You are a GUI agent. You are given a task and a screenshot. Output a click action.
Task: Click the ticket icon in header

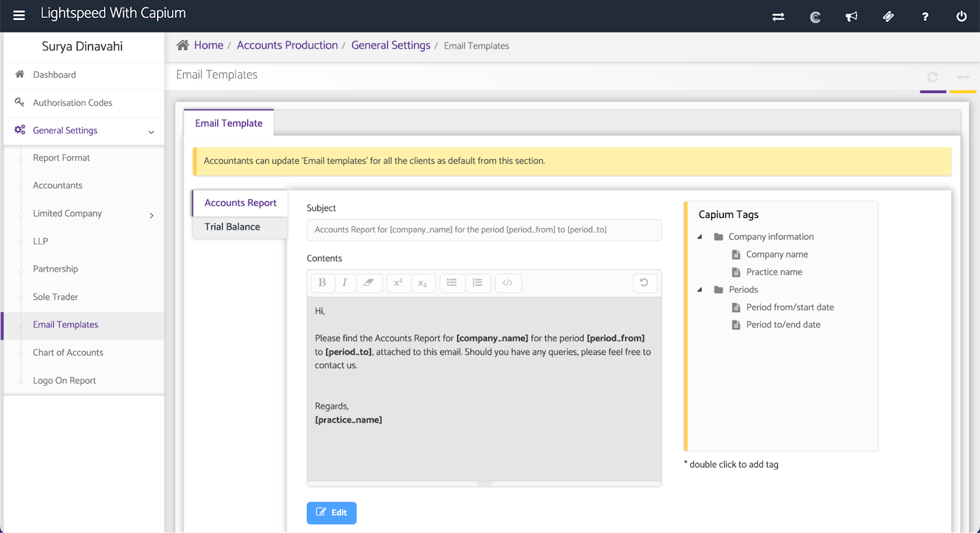click(x=888, y=17)
